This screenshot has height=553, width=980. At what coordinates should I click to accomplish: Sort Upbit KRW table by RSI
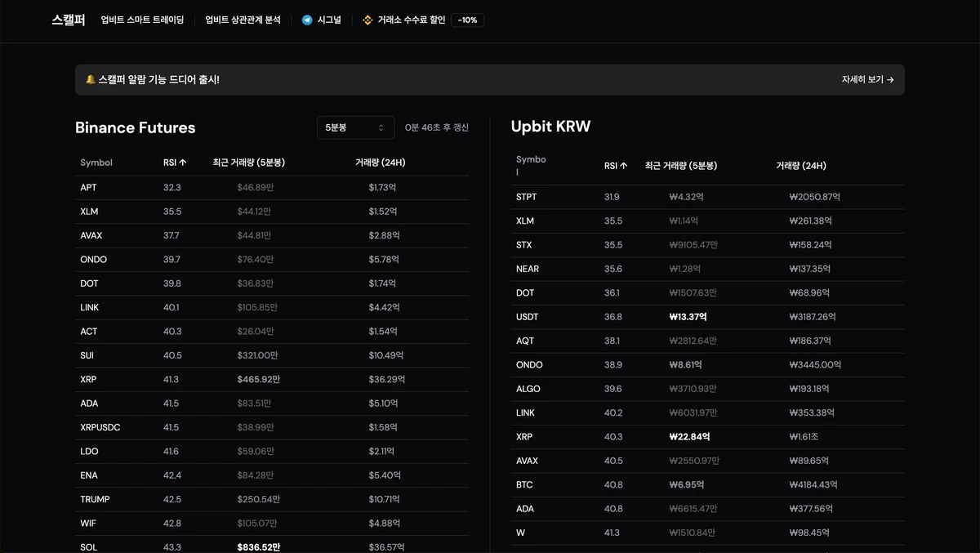point(616,165)
